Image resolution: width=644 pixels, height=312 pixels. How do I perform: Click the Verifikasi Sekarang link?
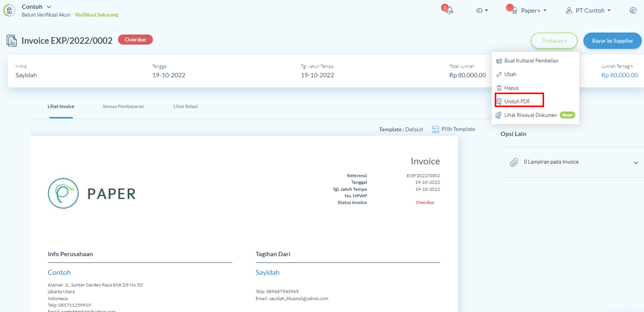point(97,15)
